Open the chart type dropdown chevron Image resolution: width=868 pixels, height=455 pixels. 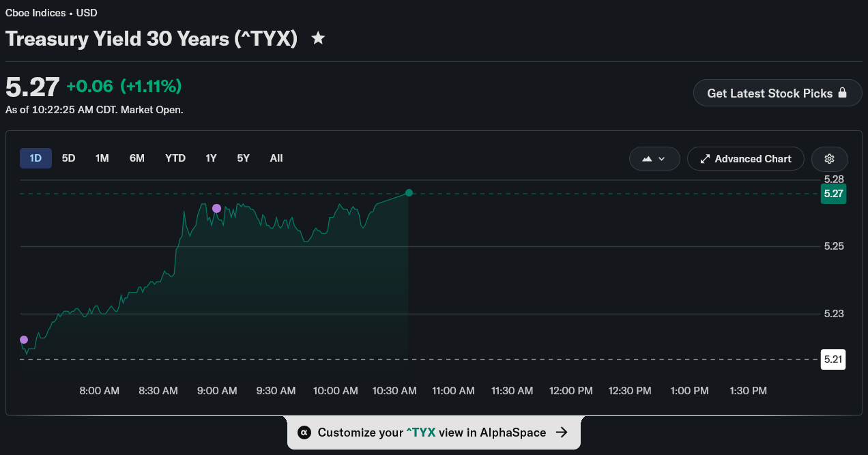661,159
